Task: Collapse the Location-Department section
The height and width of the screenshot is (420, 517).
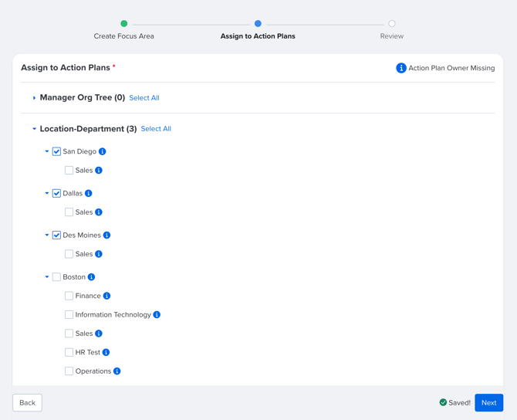Action: click(x=34, y=129)
